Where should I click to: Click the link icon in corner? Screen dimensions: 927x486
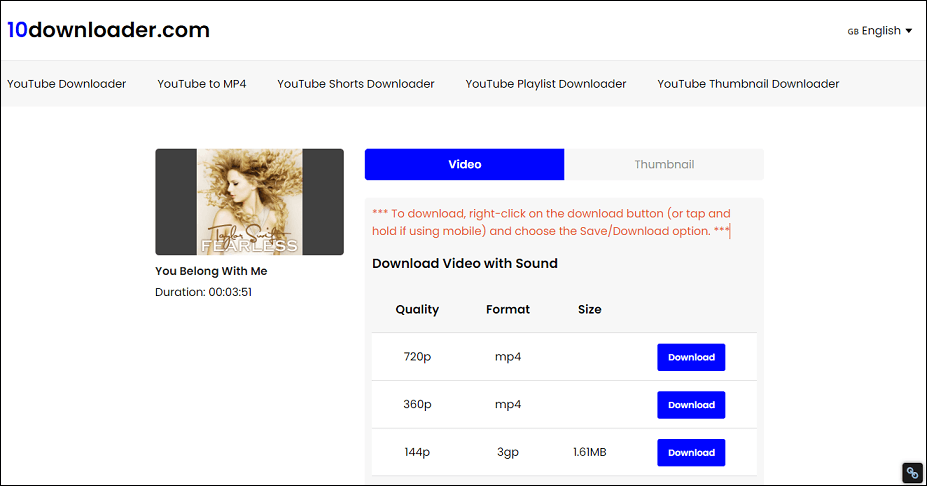point(912,473)
